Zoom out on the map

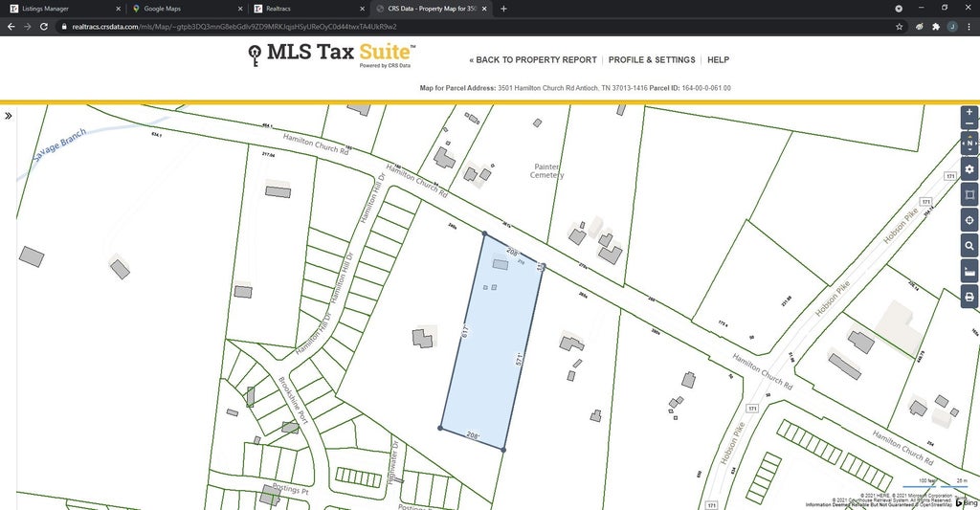click(x=969, y=124)
